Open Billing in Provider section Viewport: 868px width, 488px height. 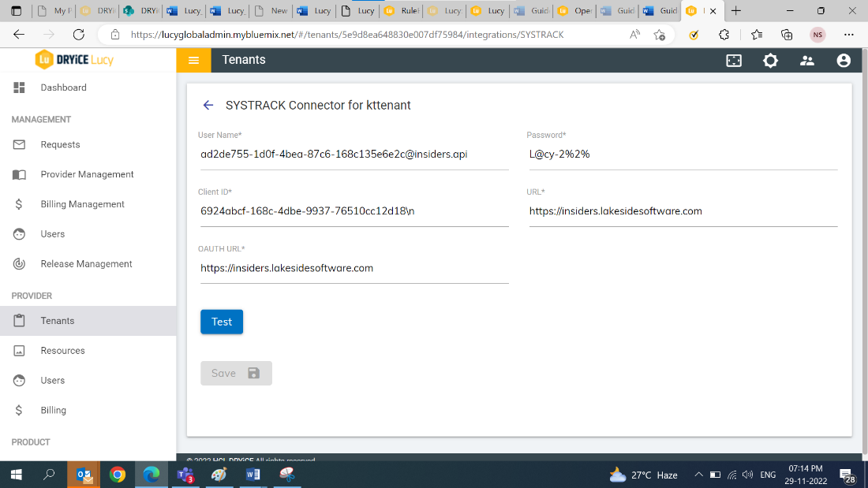(x=88, y=411)
